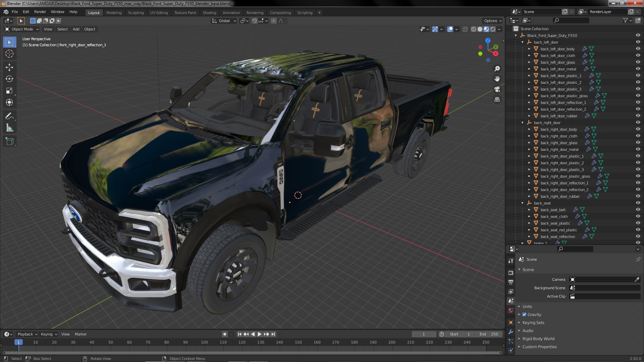Click the add workspace plus button
This screenshot has height=362, width=644.
click(319, 13)
